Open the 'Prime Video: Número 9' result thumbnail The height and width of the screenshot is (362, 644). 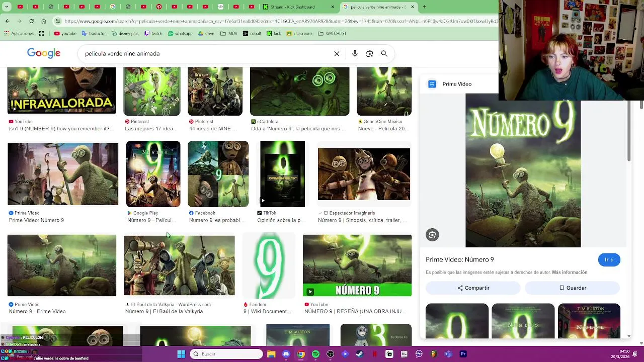[x=63, y=174]
